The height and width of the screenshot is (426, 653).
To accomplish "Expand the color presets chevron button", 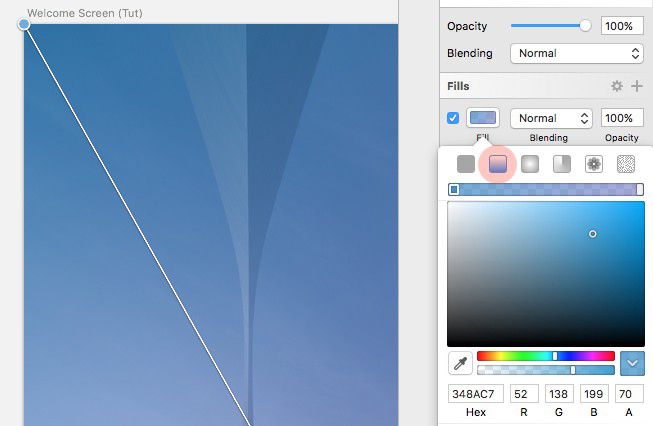I will pos(632,363).
